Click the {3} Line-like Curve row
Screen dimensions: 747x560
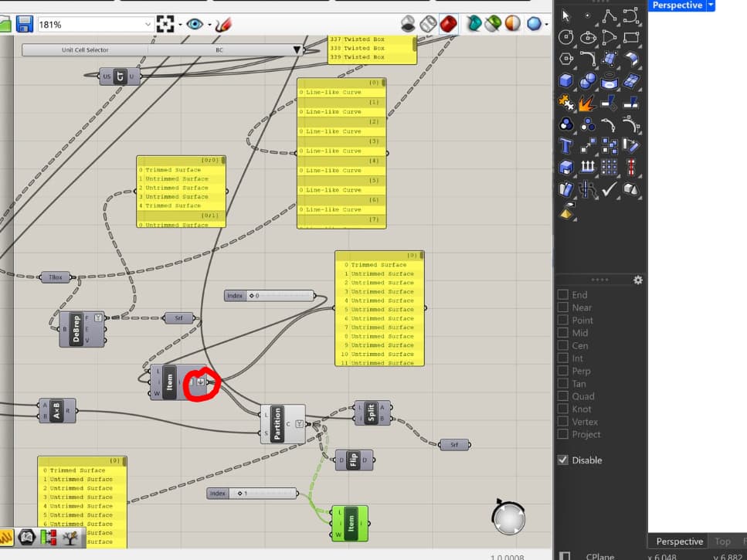[341, 151]
